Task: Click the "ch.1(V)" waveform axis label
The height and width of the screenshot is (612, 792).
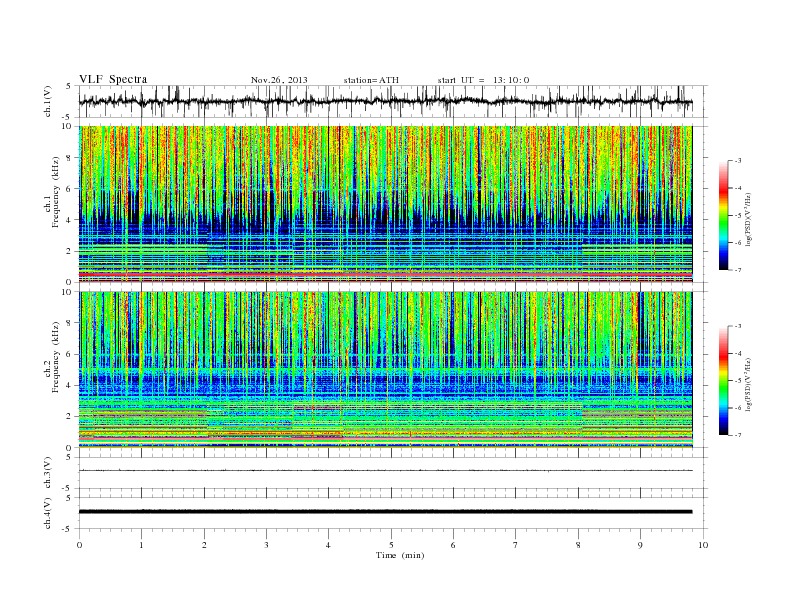Action: tap(48, 101)
